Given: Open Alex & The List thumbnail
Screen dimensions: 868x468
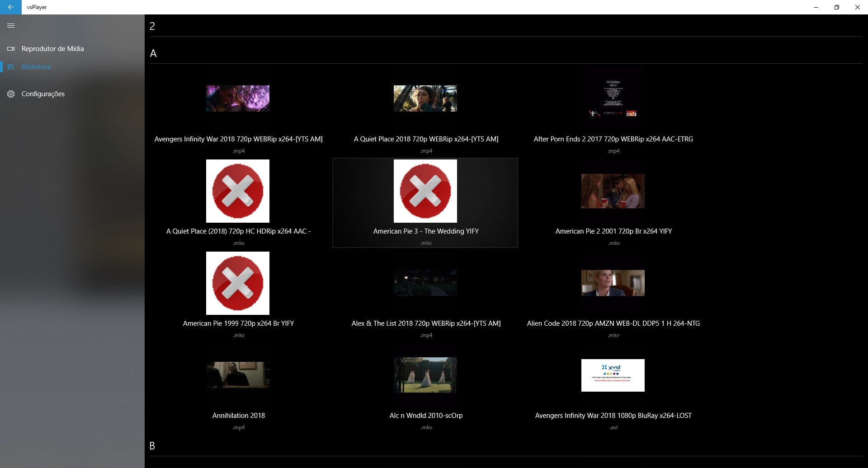Looking at the screenshot, I should tap(425, 283).
